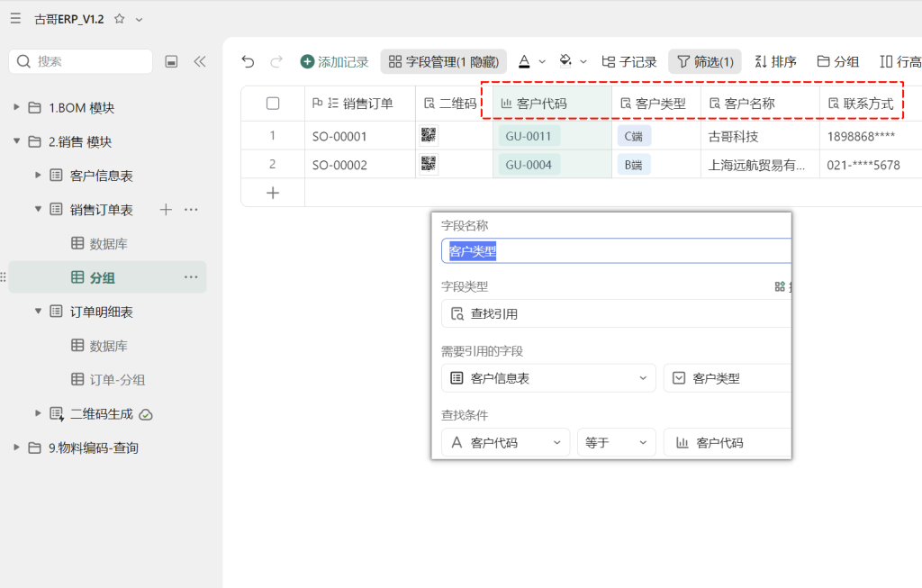This screenshot has width=922, height=588.
Task: Click 排序 sort button
Action: (775, 62)
